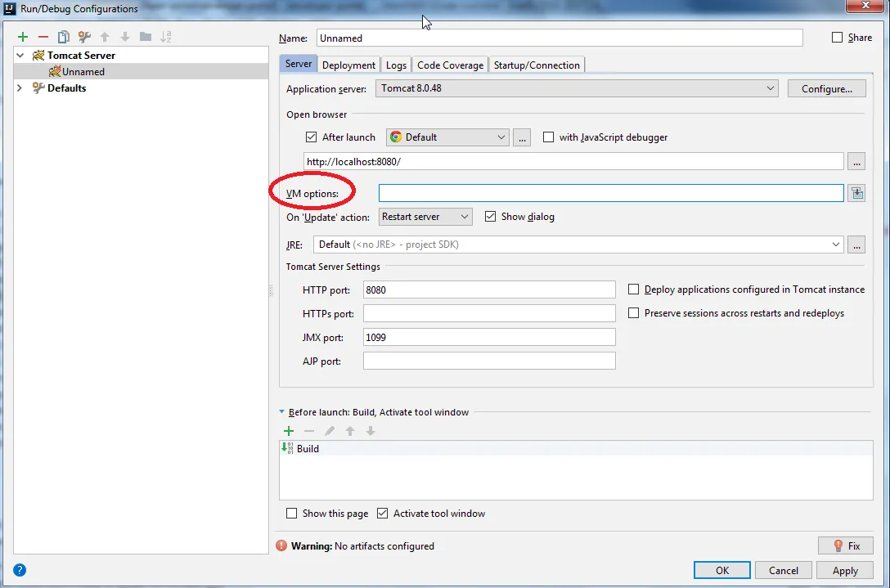Expand the Defaults tree node
The image size is (890, 588).
click(20, 88)
